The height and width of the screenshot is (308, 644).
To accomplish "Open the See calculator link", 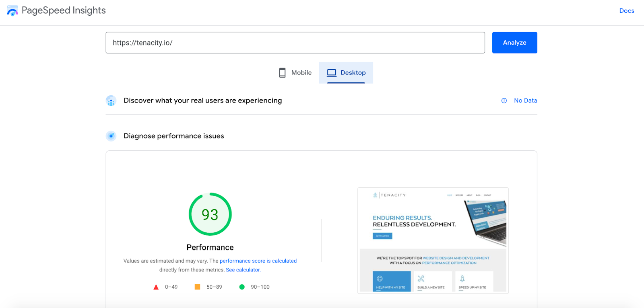I will (x=243, y=270).
